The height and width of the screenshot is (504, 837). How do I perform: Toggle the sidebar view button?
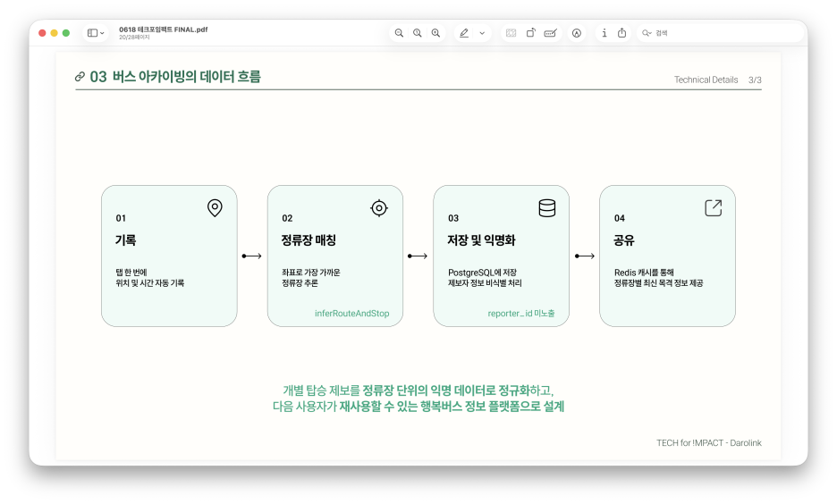coord(92,33)
